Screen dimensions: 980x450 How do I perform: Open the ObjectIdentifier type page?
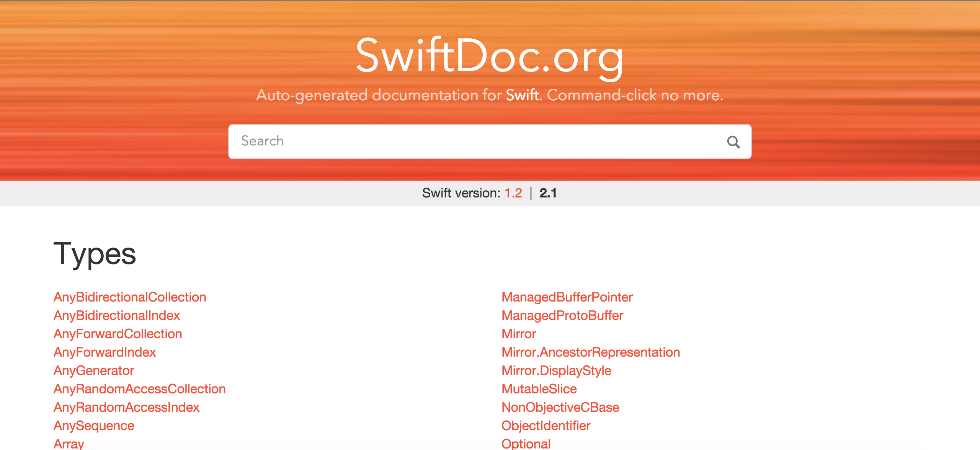(546, 425)
